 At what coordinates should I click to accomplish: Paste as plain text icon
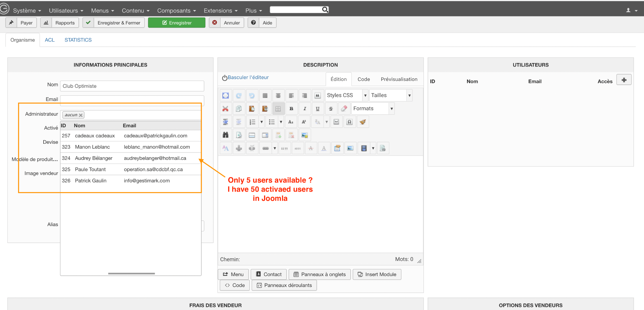tap(265, 109)
